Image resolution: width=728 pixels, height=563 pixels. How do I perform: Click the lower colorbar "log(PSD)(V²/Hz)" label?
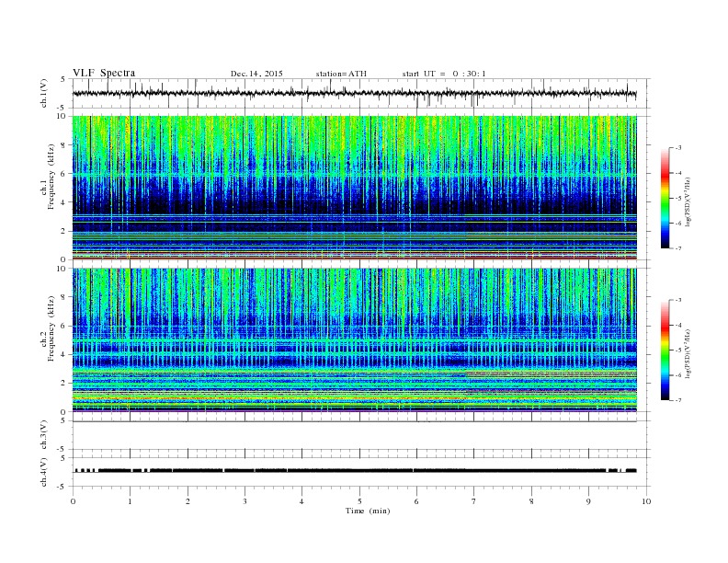coord(688,353)
